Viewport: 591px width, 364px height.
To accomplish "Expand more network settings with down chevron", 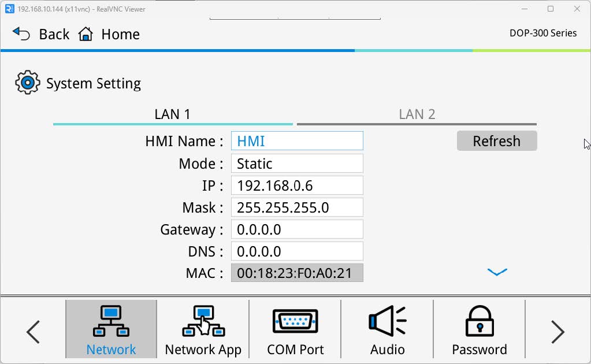I will (496, 272).
